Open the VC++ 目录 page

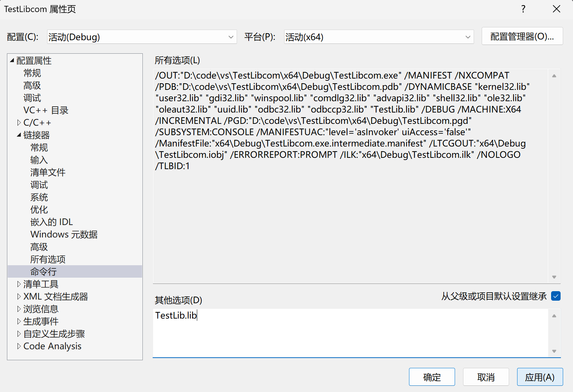pos(46,110)
